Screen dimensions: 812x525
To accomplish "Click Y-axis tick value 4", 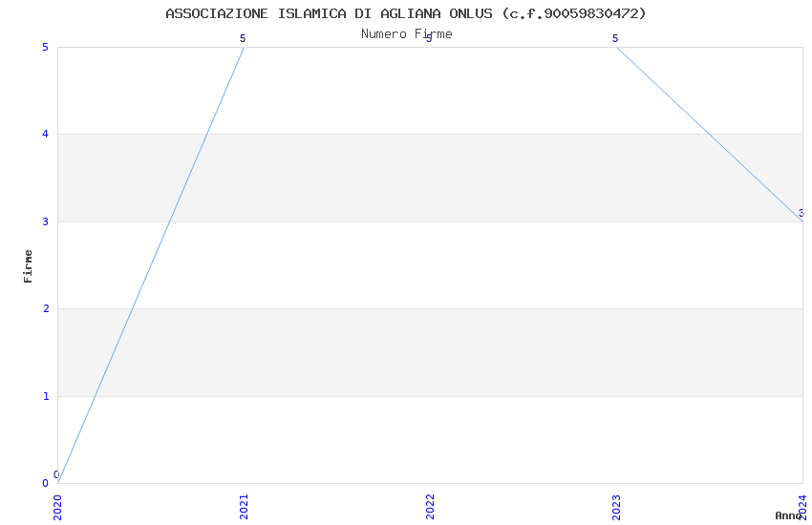I will point(46,134).
